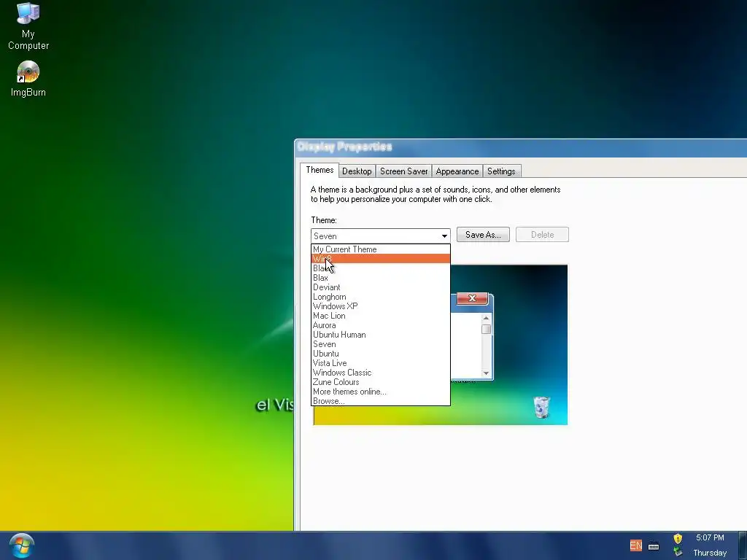Click the Recycle Bin in the theme preview

[541, 407]
